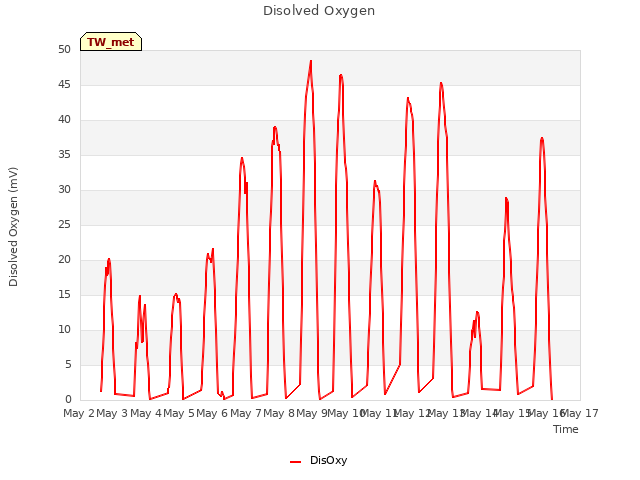
Task: Click the Time x-axis label
Action: pyautogui.click(x=566, y=429)
